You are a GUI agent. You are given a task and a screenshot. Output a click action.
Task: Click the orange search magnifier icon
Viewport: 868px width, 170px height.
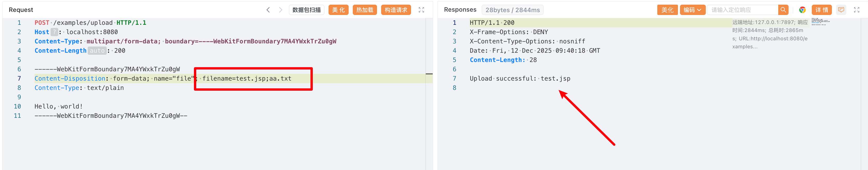tap(783, 10)
